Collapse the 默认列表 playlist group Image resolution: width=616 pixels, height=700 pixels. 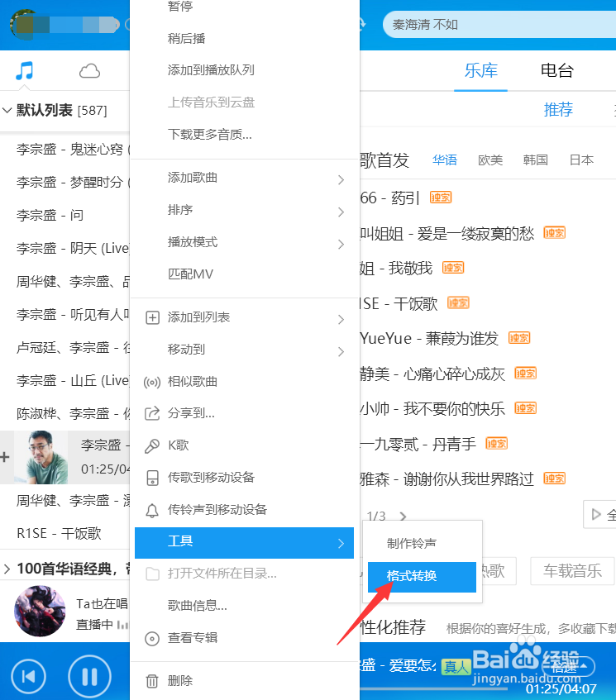coord(7,110)
